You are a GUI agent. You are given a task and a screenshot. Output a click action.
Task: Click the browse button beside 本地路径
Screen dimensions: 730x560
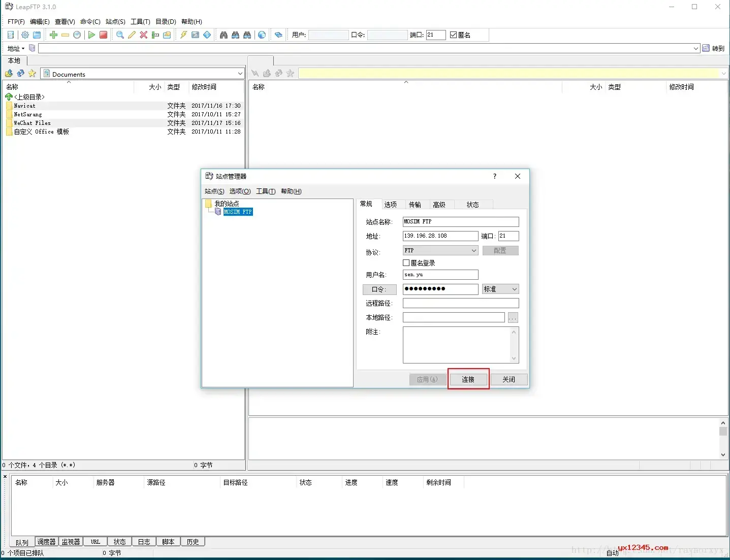tap(513, 318)
